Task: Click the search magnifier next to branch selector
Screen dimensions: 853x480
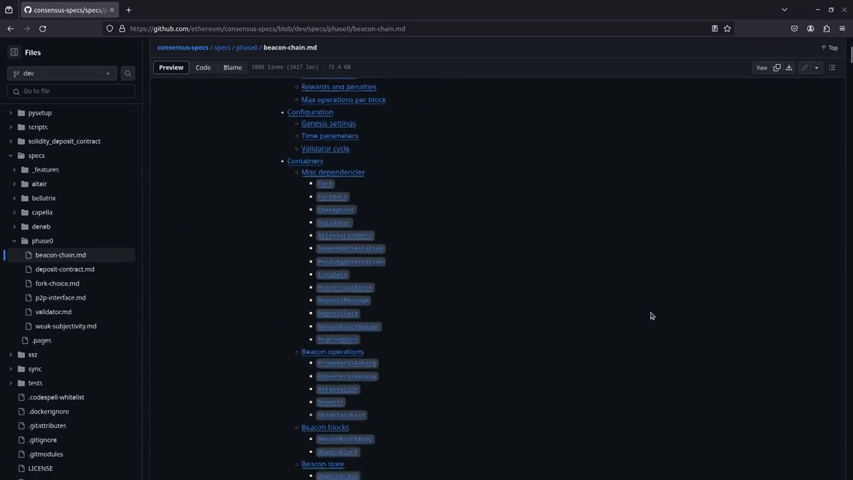Action: tap(128, 73)
